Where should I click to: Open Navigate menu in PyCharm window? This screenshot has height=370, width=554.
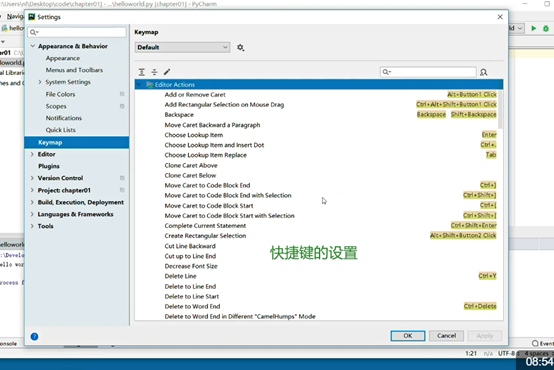click(15, 17)
